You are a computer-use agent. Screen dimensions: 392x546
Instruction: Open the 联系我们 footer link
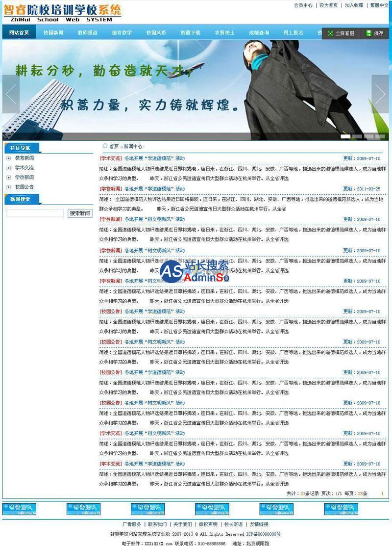[157, 524]
